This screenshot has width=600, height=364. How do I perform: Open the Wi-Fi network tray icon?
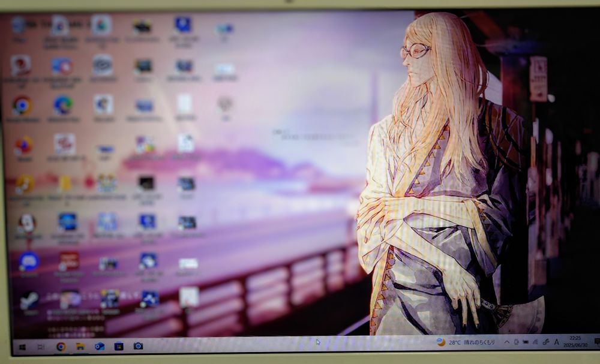click(535, 342)
